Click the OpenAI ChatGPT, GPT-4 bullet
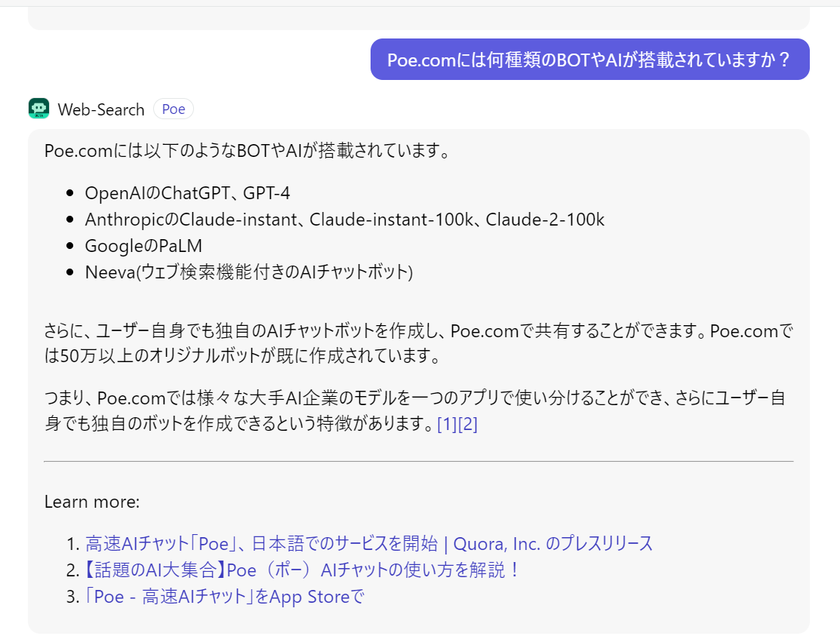Image resolution: width=840 pixels, height=639 pixels. (187, 193)
